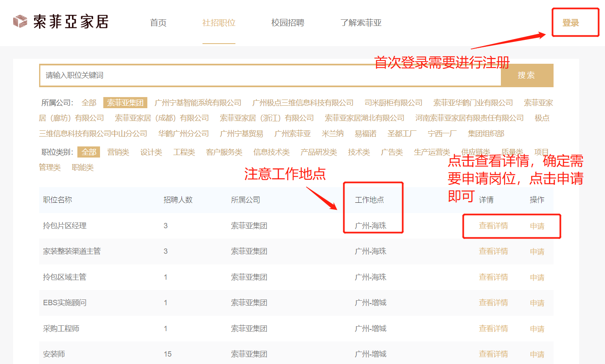The height and width of the screenshot is (364, 605).
Task: Select the 广州索菲亚 company filter
Action: (x=293, y=134)
